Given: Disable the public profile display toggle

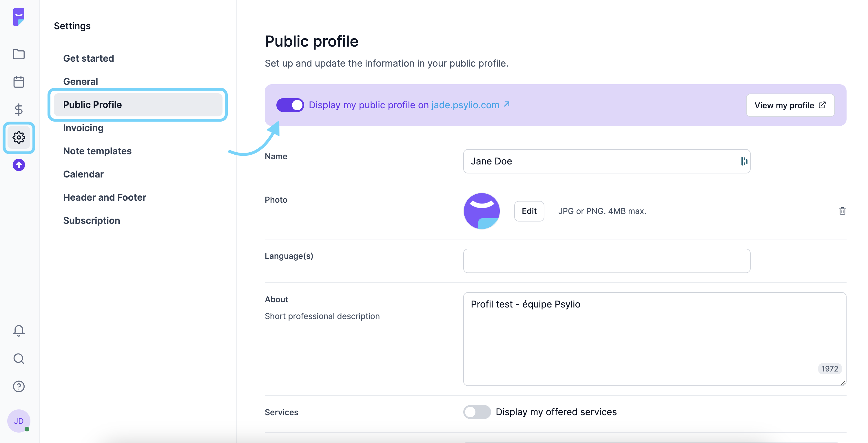Looking at the screenshot, I should [290, 105].
